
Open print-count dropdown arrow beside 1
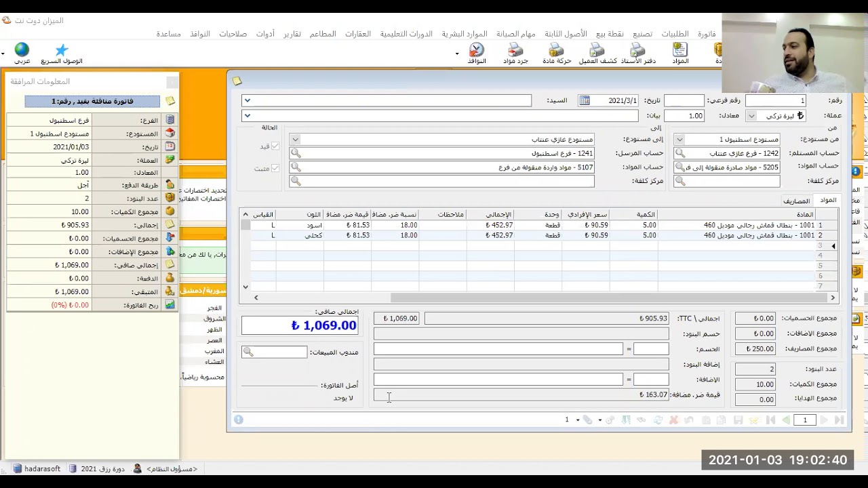578,420
